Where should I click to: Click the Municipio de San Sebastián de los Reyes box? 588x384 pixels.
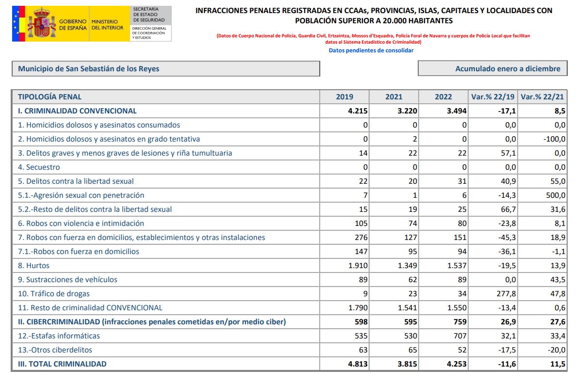(x=165, y=69)
